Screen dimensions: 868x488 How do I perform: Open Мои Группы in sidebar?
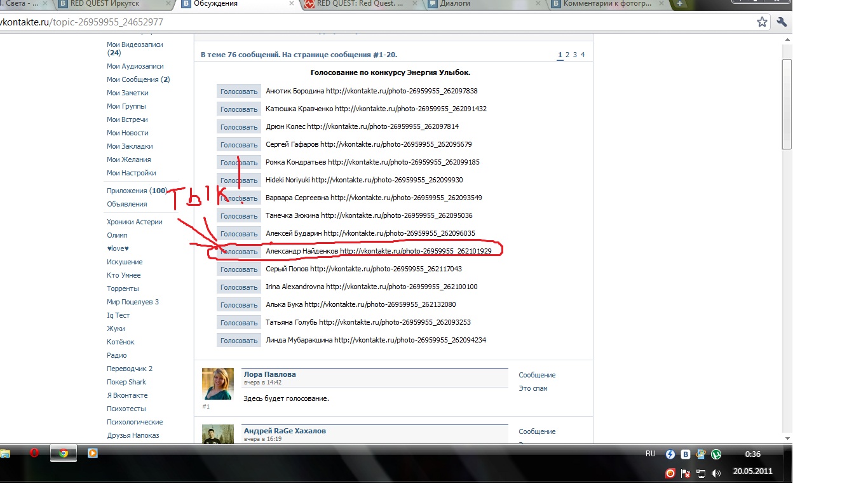coord(126,106)
